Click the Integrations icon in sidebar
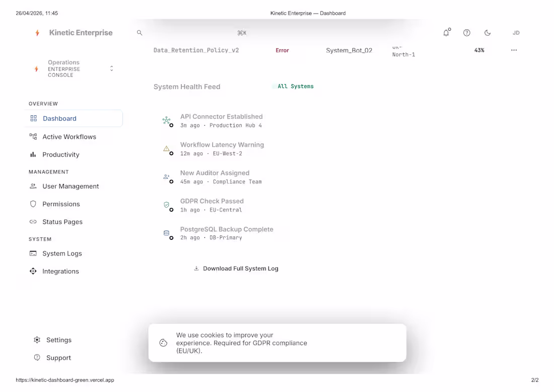 pyautogui.click(x=33, y=271)
